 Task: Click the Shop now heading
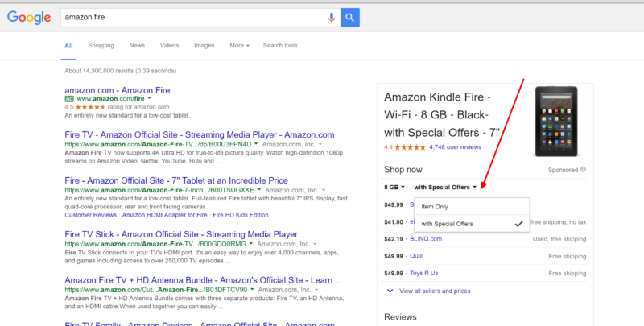click(403, 170)
